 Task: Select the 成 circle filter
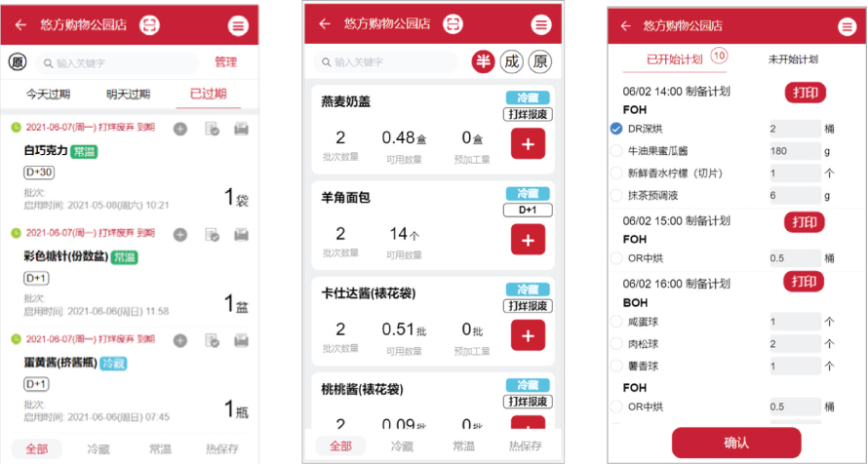(x=511, y=61)
